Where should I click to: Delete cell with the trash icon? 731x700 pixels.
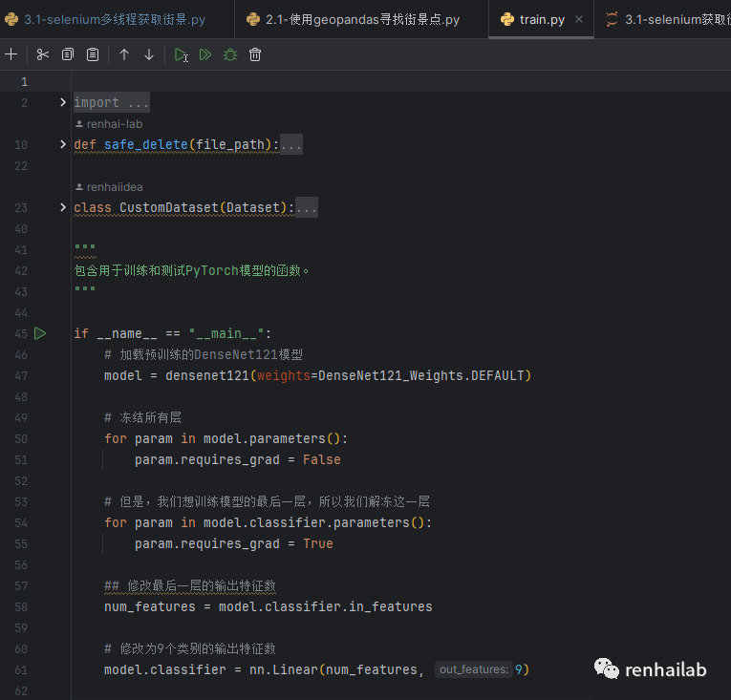point(255,54)
